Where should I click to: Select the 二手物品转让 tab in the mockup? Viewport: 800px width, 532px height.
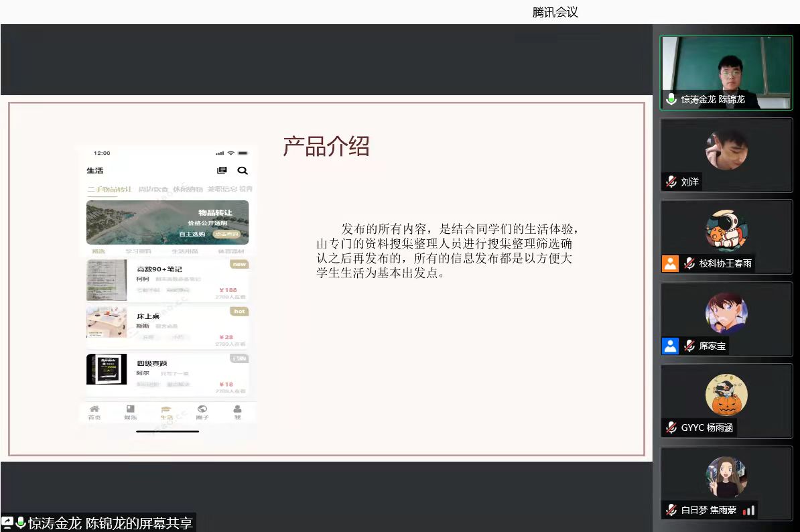coord(109,190)
